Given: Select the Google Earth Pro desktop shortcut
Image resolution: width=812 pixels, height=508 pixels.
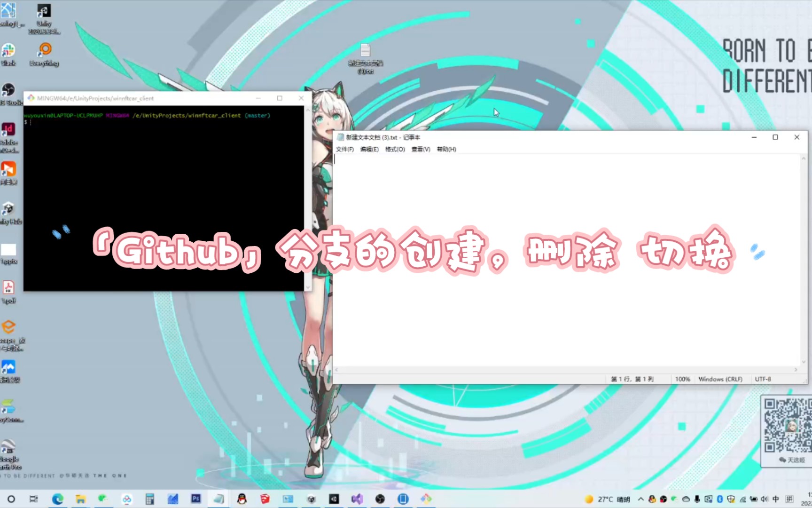Looking at the screenshot, I should click(9, 455).
